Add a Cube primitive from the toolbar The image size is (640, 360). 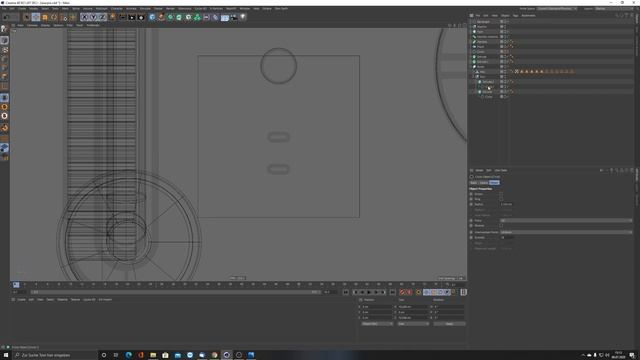pos(152,17)
